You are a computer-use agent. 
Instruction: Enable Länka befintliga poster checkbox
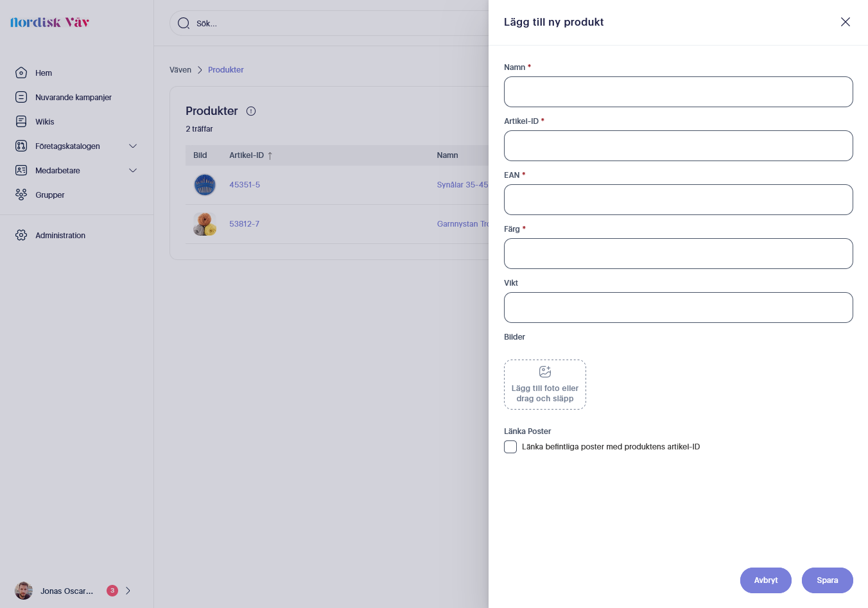tap(510, 447)
